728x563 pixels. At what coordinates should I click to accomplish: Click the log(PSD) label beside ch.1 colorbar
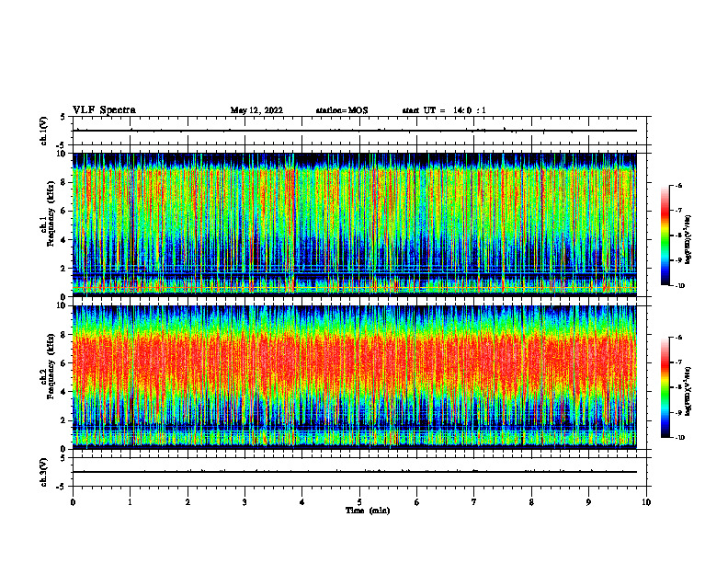click(688, 240)
